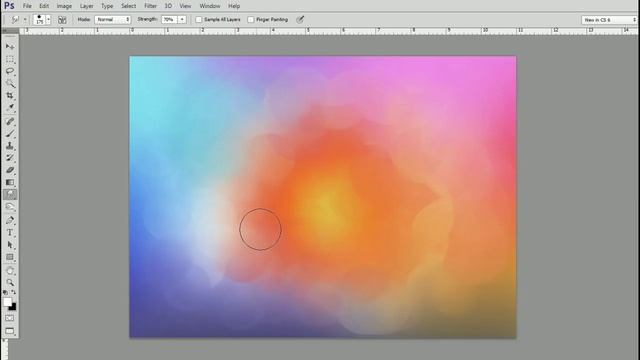Open the Select menu
This screenshot has width=640, height=360.
[x=129, y=6]
